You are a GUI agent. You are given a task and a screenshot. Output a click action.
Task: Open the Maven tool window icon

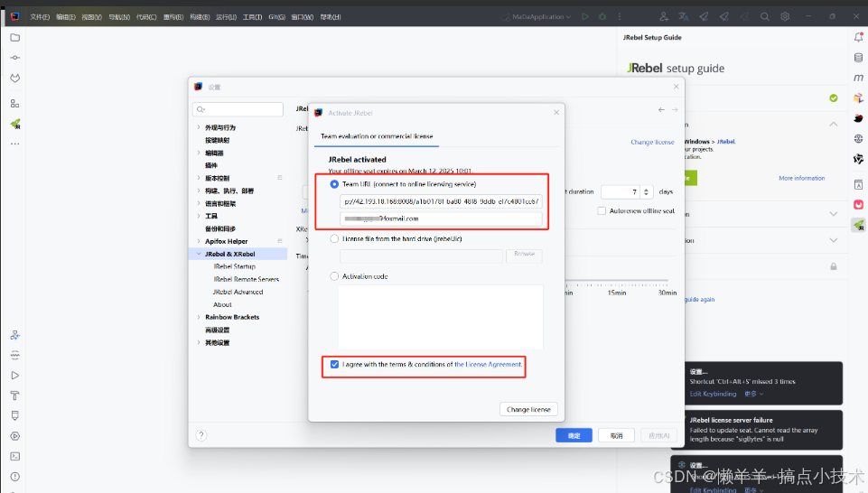pyautogui.click(x=858, y=78)
